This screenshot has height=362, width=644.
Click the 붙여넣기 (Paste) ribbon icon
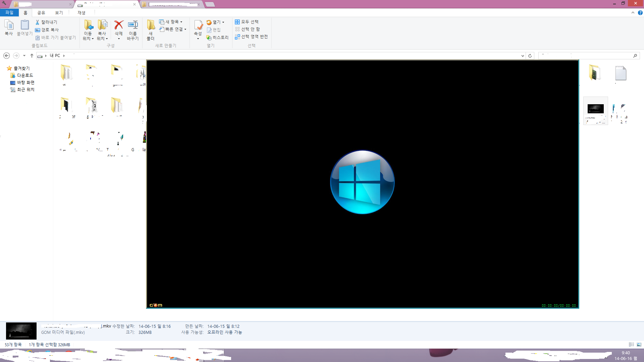click(x=25, y=27)
